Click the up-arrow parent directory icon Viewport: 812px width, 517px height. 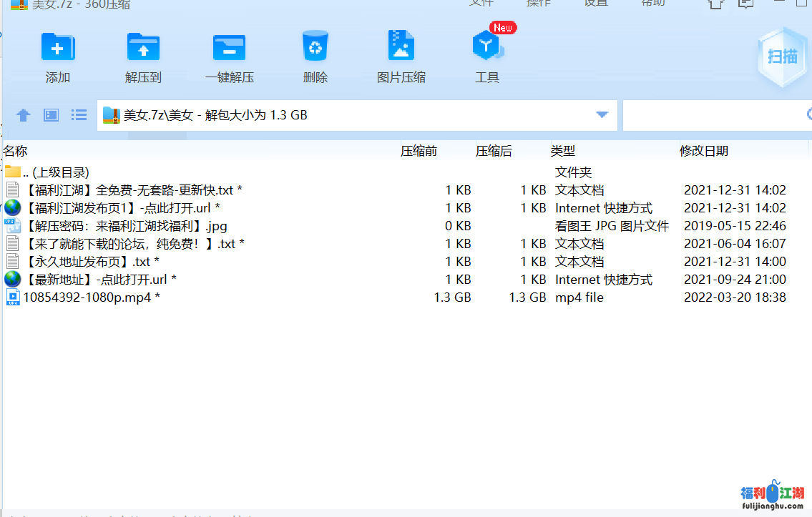(22, 114)
